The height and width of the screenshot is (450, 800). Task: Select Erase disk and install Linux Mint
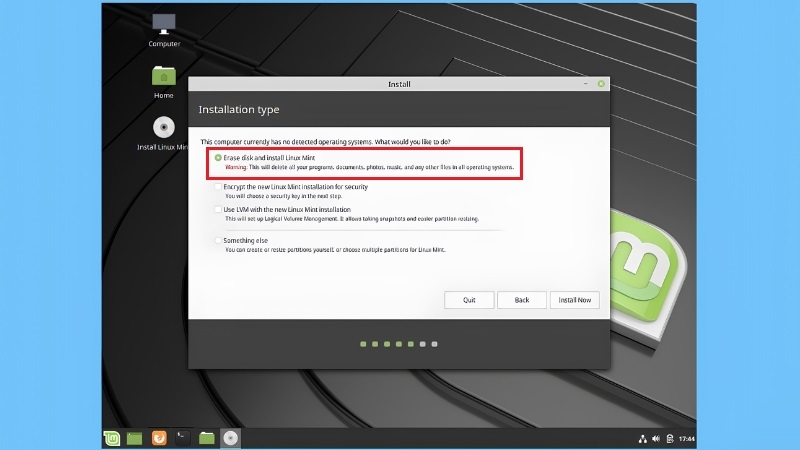coord(218,158)
